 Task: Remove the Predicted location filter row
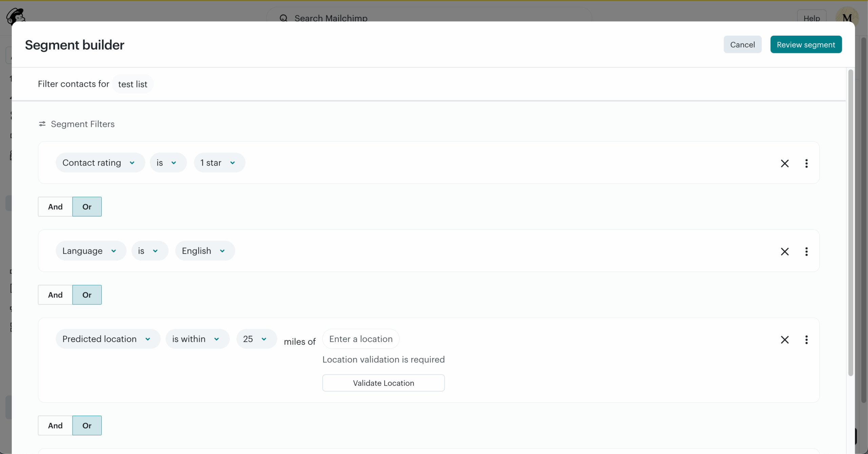[x=785, y=340]
